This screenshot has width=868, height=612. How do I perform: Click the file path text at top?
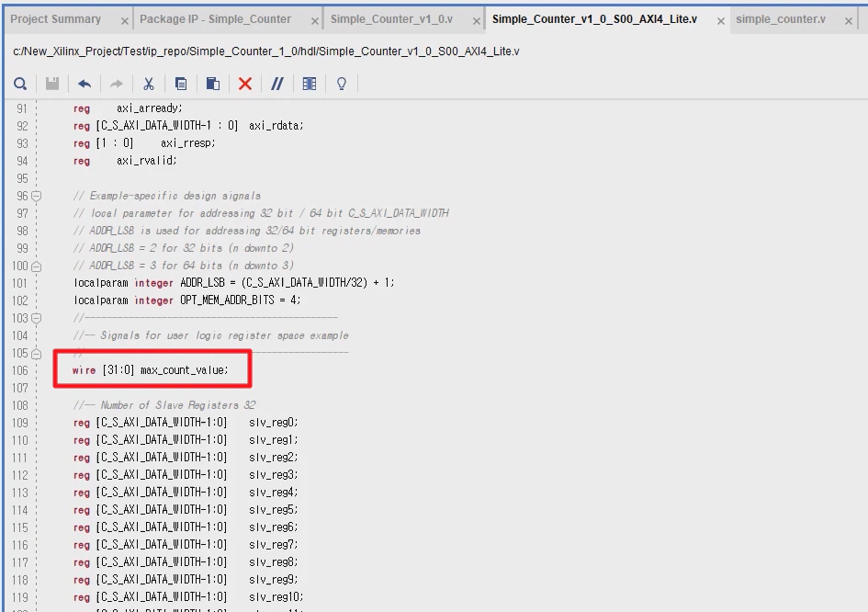(x=265, y=51)
